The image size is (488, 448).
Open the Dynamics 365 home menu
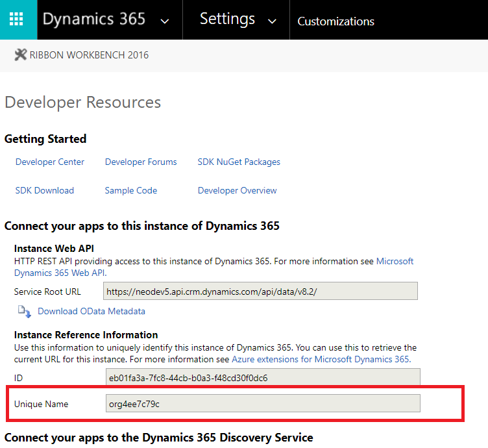pos(93,19)
